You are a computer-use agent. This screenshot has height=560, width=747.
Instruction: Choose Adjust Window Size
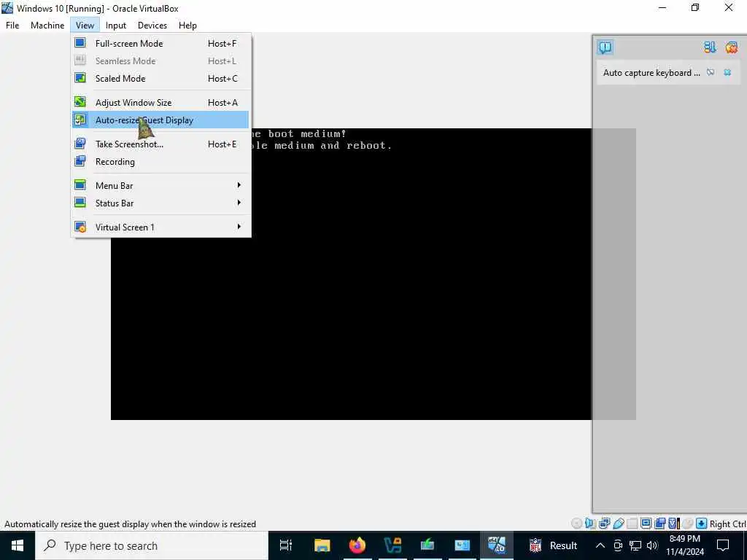[160, 102]
